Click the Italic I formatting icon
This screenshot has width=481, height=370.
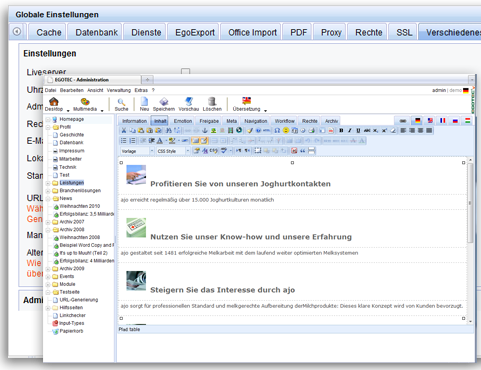350,130
